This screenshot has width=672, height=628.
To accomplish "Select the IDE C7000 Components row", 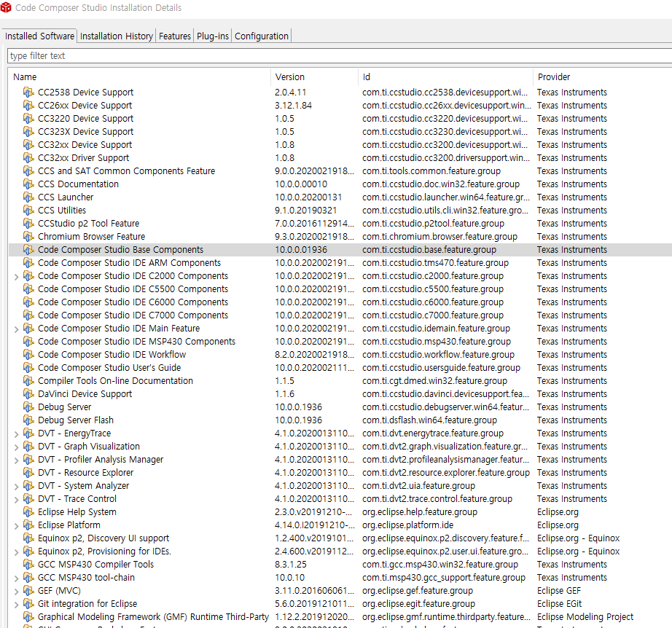I will click(x=340, y=315).
